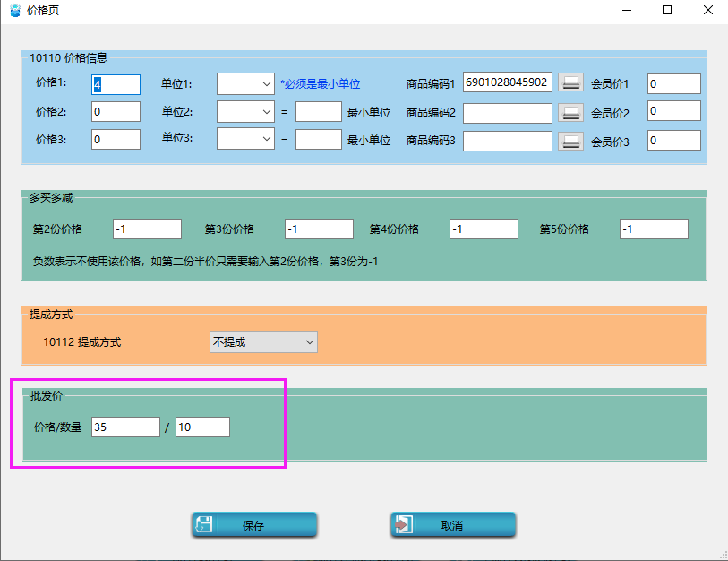
Task: Click the 负数表示不使用该价格 note text
Action: (x=205, y=262)
